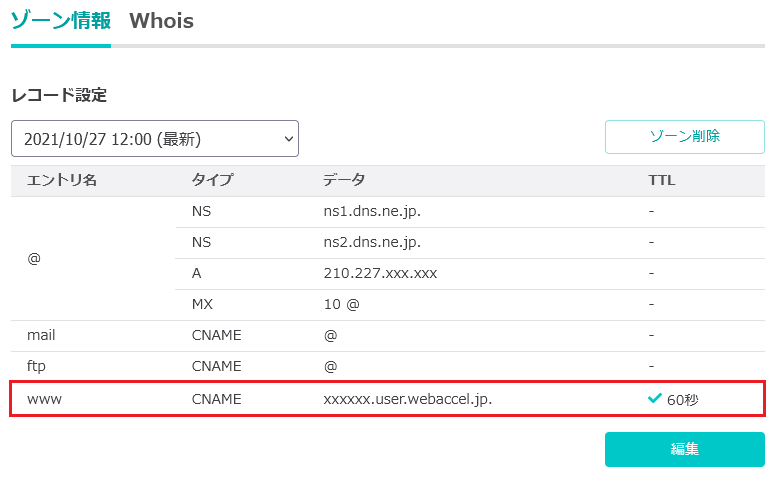Click the 60秒 TTL value
The width and height of the screenshot is (774, 477).
pyautogui.click(x=683, y=399)
